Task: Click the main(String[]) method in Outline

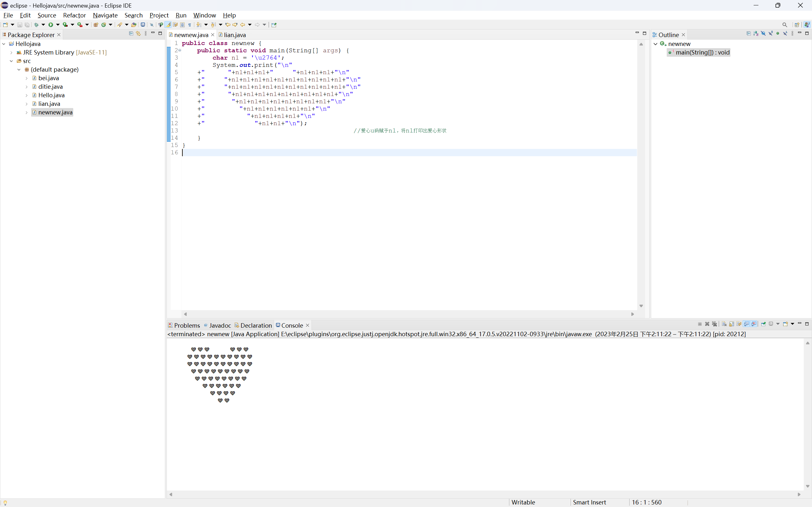Action: (x=702, y=52)
